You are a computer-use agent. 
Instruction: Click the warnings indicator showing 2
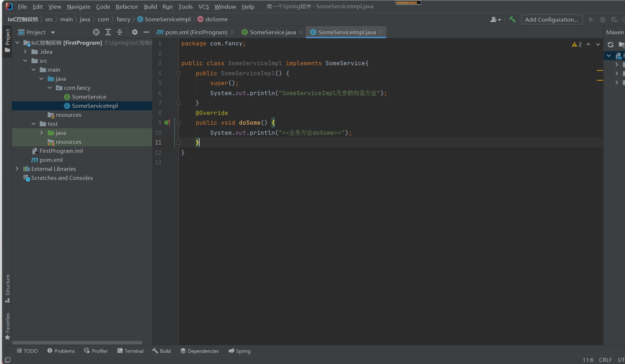(x=577, y=44)
